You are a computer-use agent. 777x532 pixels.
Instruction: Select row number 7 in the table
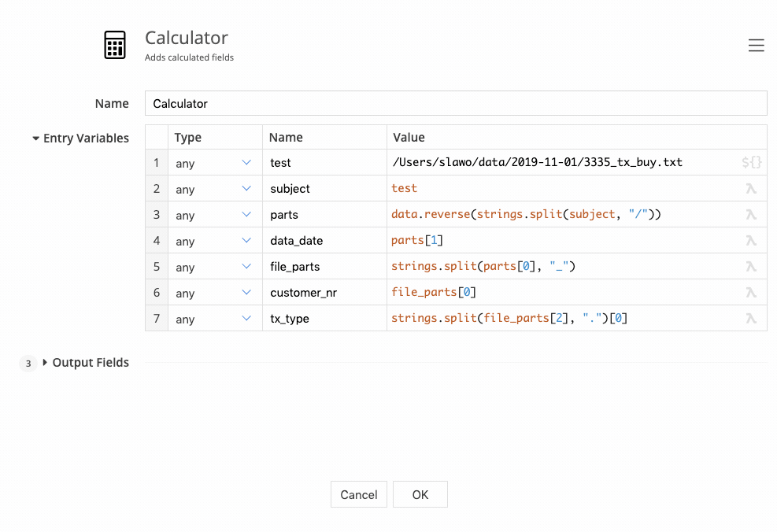point(157,318)
